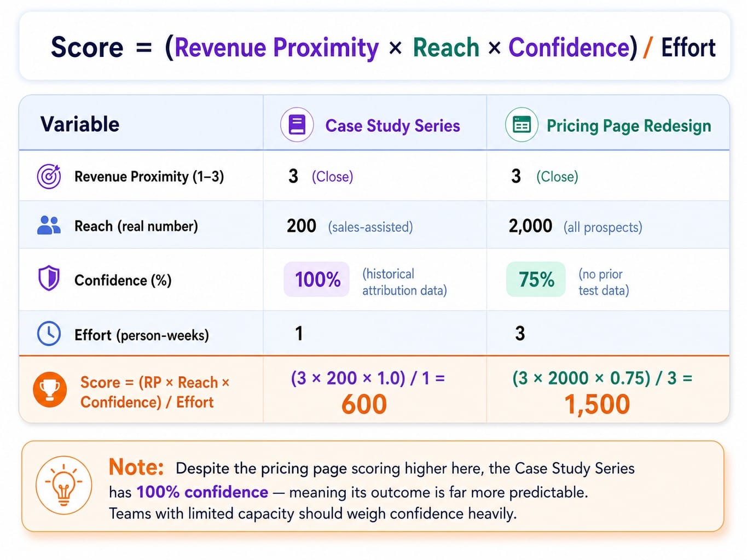
Task: Click 'Effort' in the top formula
Action: [x=688, y=48]
